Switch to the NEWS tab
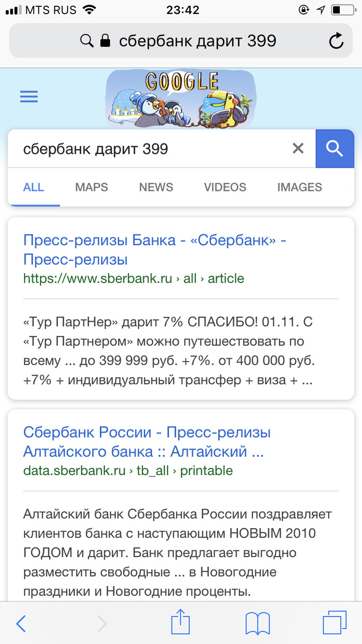 click(156, 187)
